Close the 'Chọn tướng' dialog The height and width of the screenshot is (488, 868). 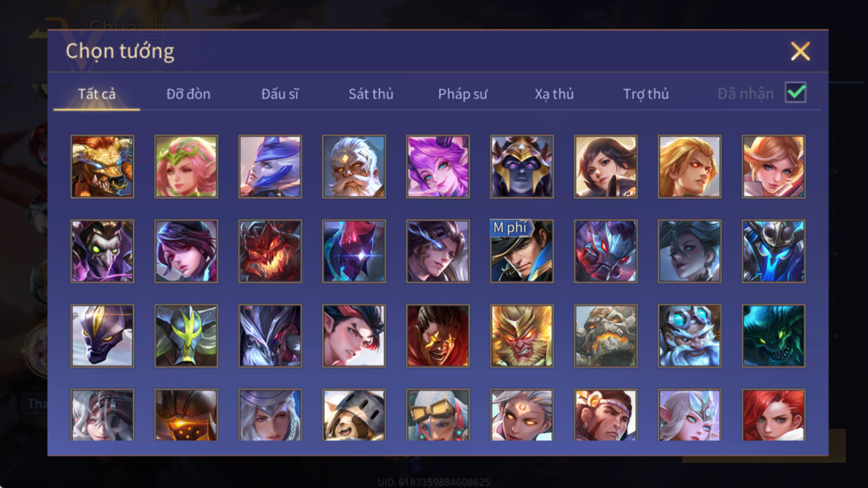(x=800, y=51)
